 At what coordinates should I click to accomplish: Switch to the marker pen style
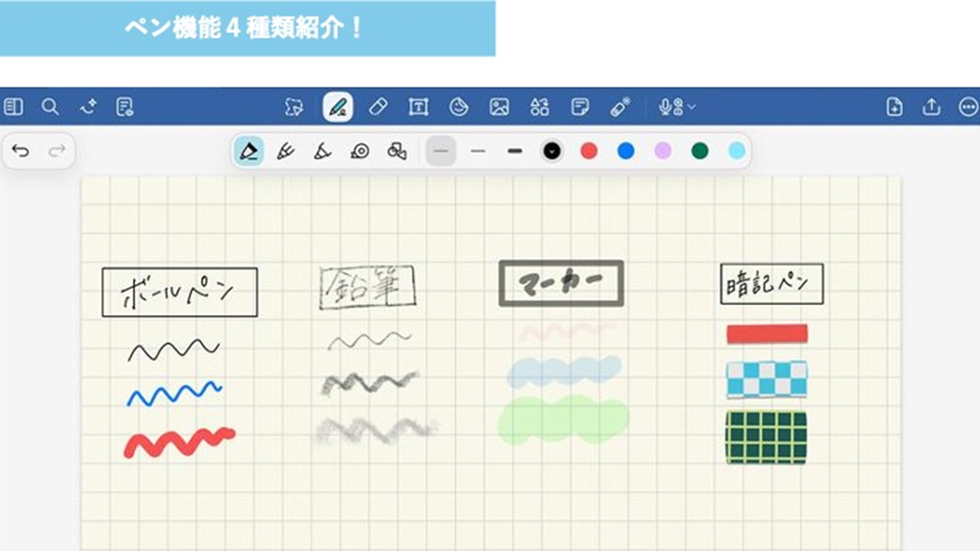coord(322,152)
